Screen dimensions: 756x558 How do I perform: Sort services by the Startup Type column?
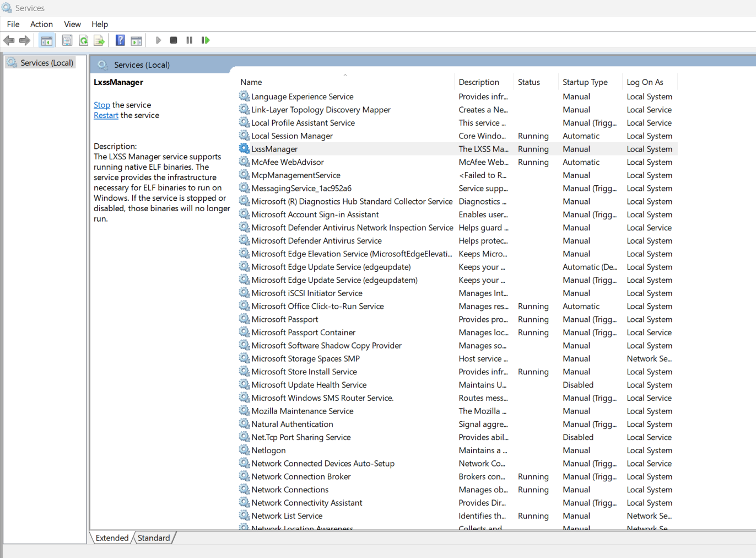585,82
